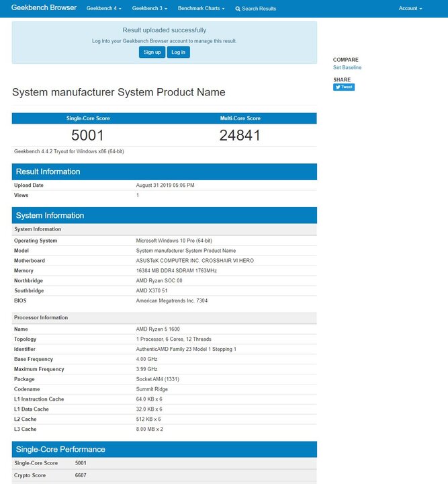Image resolution: width=448 pixels, height=484 pixels.
Task: Click the Single-Core Performance section header
Action: click(165, 449)
